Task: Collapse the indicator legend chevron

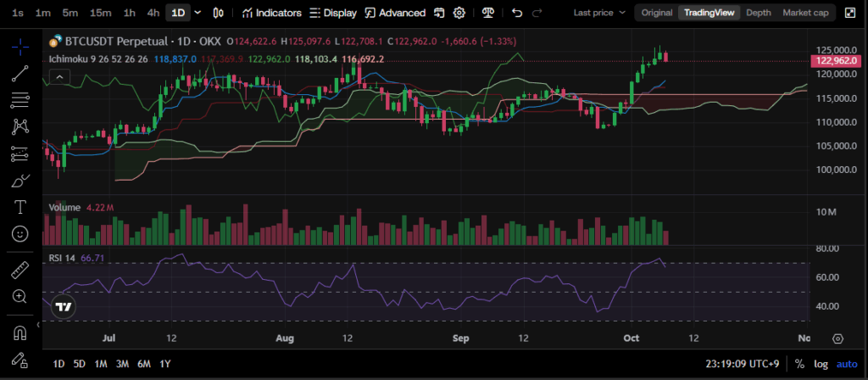Action: [x=58, y=76]
